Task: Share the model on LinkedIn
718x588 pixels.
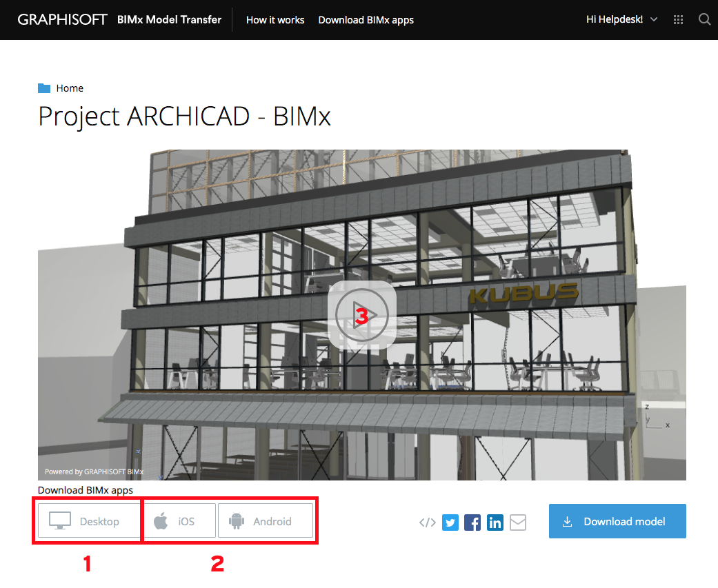Action: [495, 522]
